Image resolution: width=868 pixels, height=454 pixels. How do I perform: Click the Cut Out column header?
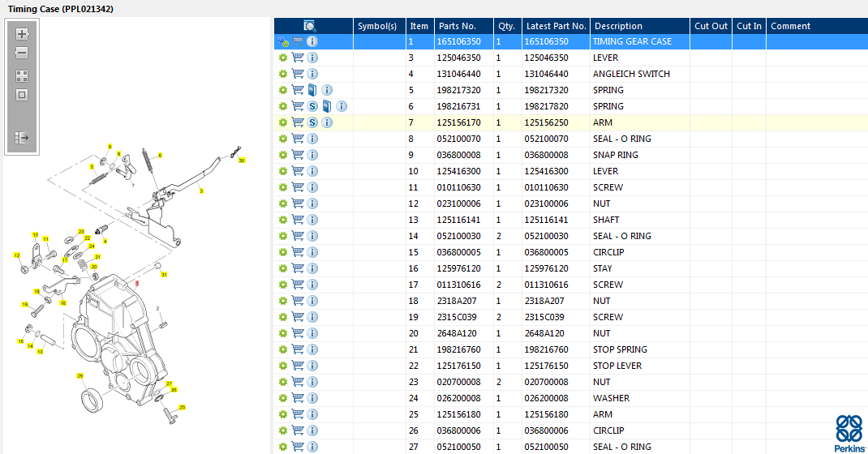(711, 26)
